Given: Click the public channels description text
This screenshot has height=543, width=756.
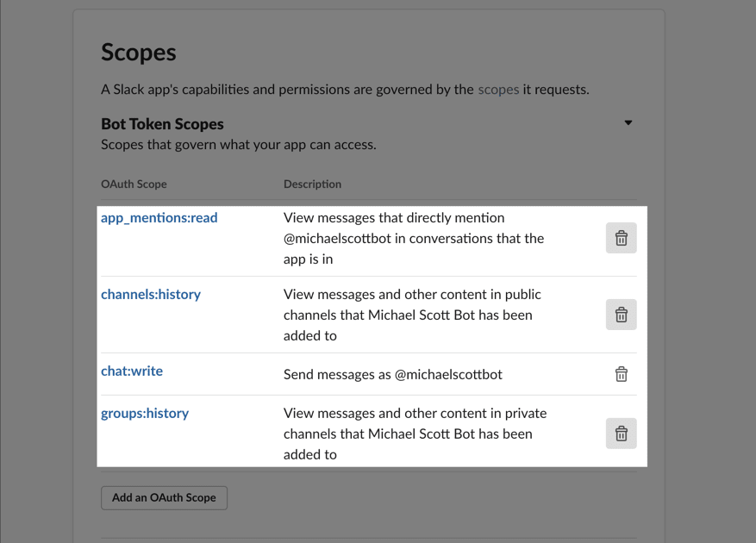Looking at the screenshot, I should 412,315.
